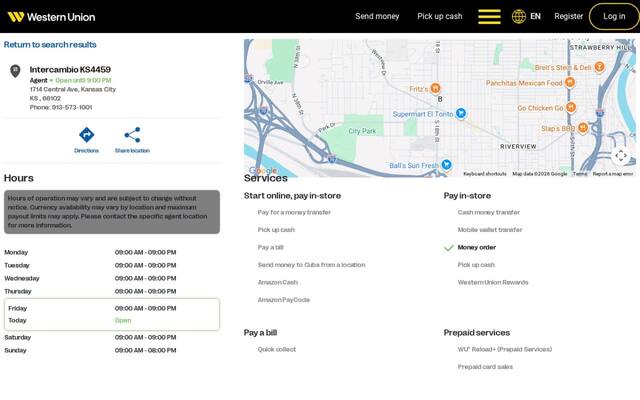Click the Sunday hours row
This screenshot has width=640, height=400.
pos(111,351)
